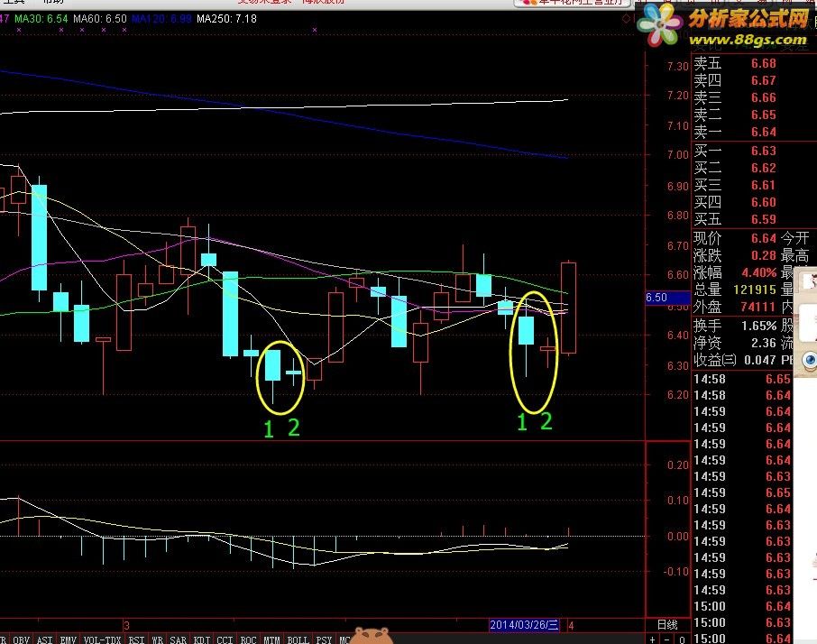Click the plus zoom button below chart axis
Viewport: 817px width, 644px height.
click(x=652, y=639)
